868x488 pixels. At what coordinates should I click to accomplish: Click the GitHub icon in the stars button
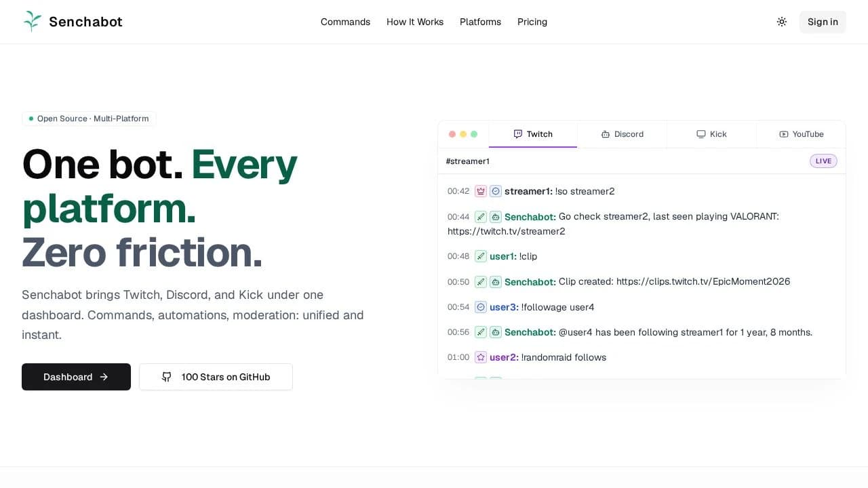[x=167, y=377]
